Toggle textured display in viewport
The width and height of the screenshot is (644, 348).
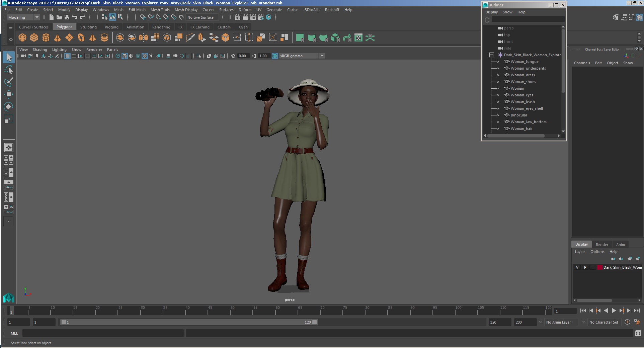pos(145,56)
